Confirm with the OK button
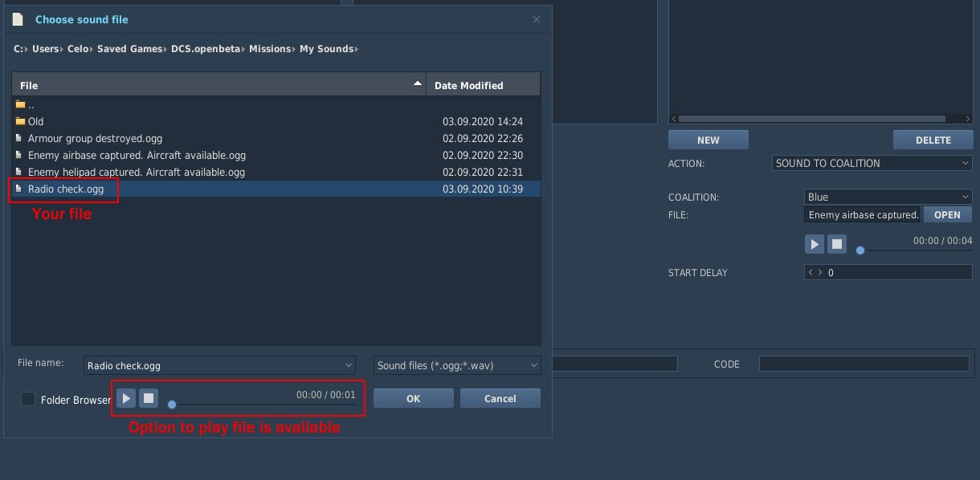The height and width of the screenshot is (480, 980). click(x=414, y=398)
